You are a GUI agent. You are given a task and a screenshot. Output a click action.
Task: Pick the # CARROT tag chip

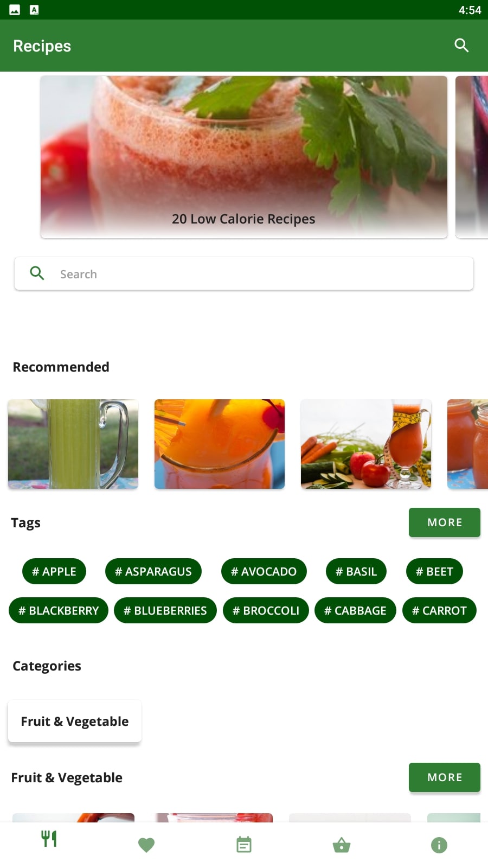[439, 610]
